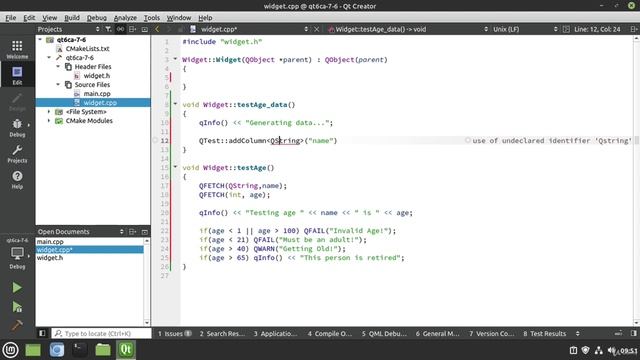Image resolution: width=640 pixels, height=360 pixels.
Task: Open the Help mode
Action: pos(17,180)
